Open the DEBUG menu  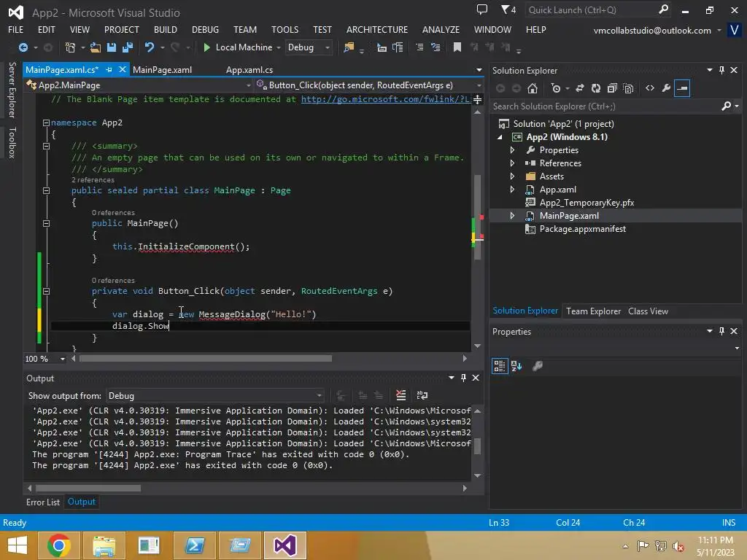(205, 29)
